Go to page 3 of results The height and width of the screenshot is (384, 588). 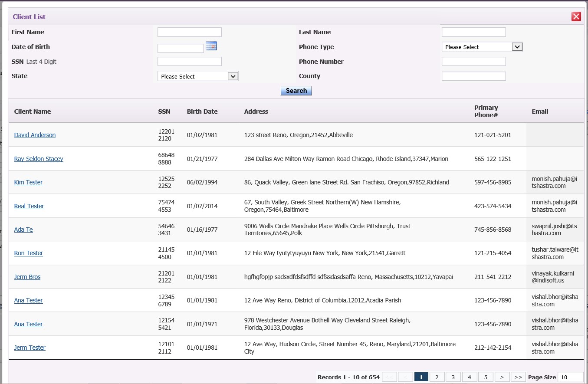click(453, 377)
